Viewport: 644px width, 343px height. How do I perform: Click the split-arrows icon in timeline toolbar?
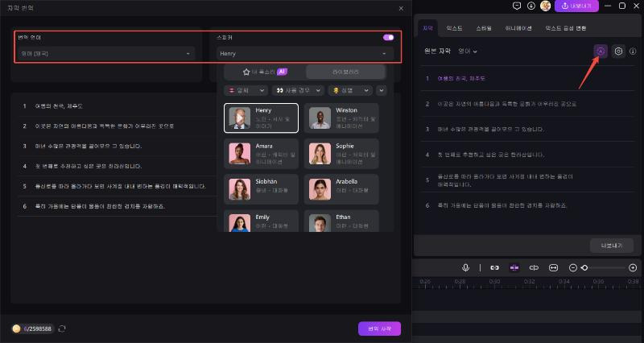click(534, 268)
